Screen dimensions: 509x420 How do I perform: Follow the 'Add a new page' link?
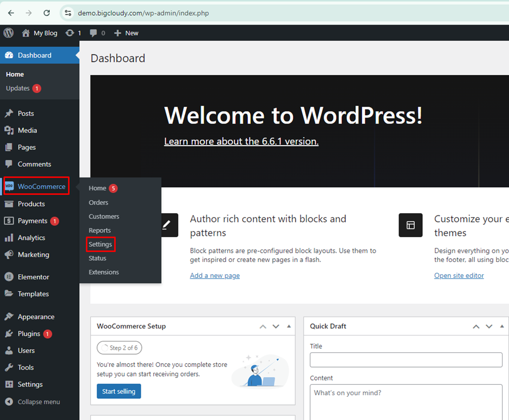pos(214,275)
